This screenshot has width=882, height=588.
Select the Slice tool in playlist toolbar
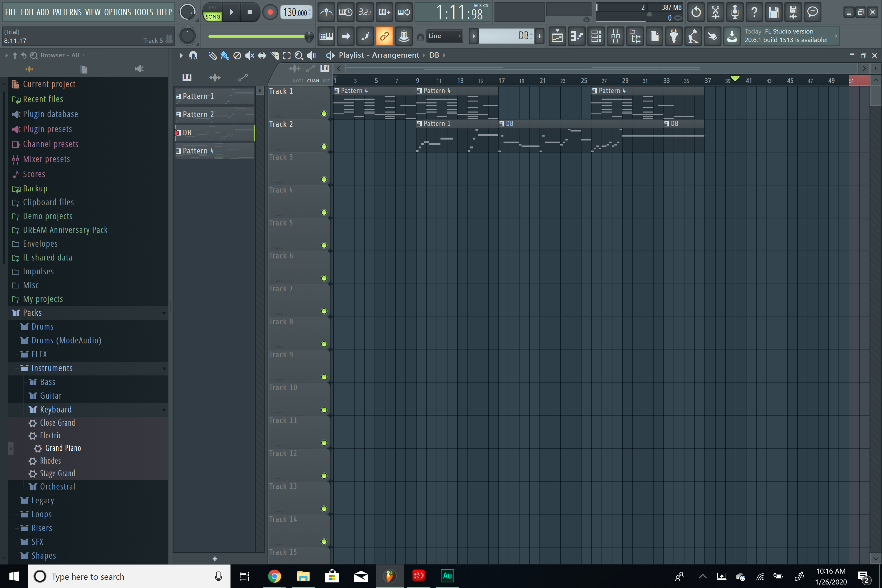pyautogui.click(x=275, y=56)
